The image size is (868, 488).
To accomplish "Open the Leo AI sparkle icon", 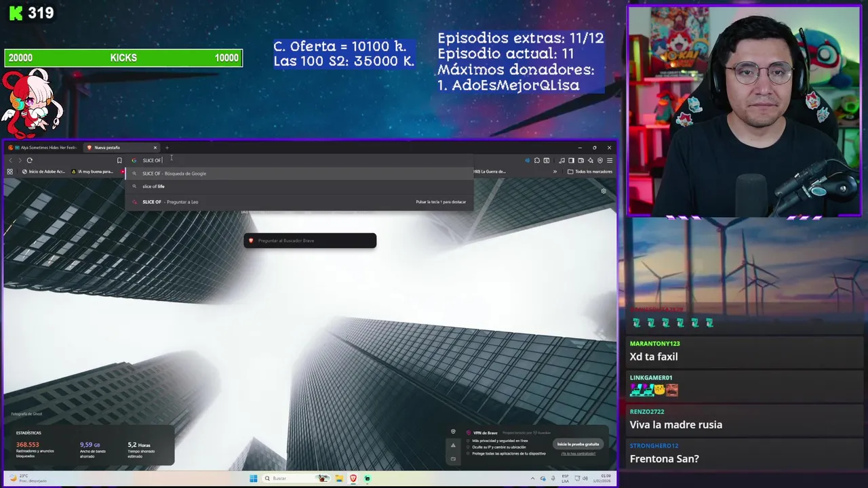I will pos(591,161).
